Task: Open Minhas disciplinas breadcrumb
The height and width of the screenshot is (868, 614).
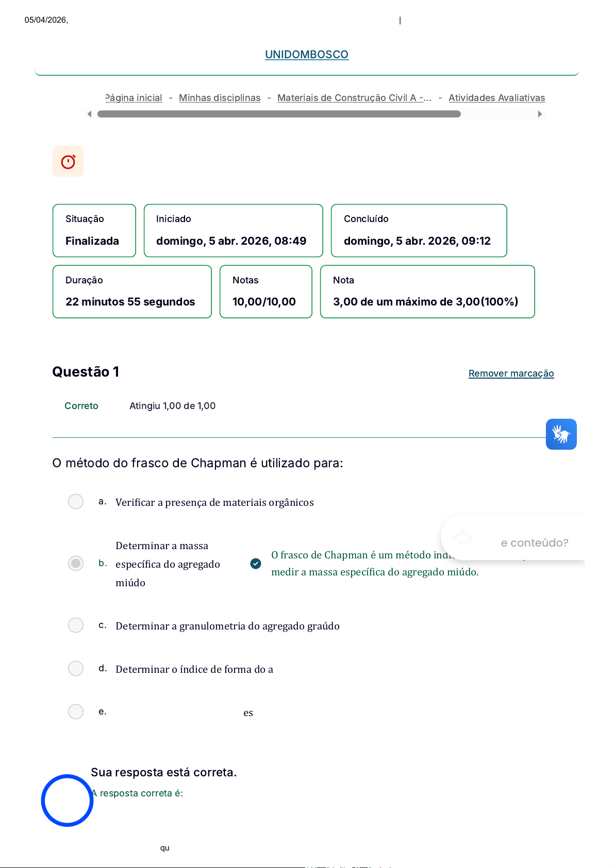Action: (220, 98)
